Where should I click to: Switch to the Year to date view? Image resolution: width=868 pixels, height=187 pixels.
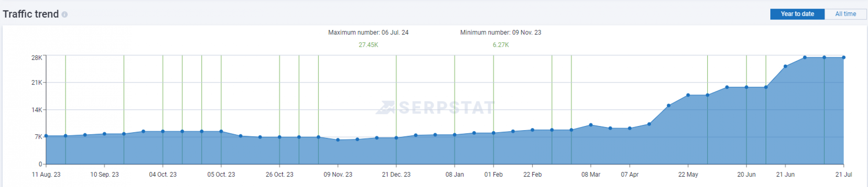[797, 14]
